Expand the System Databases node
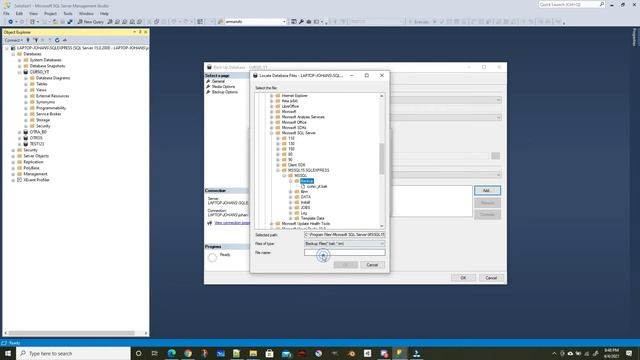The width and height of the screenshot is (640, 360). 19,60
